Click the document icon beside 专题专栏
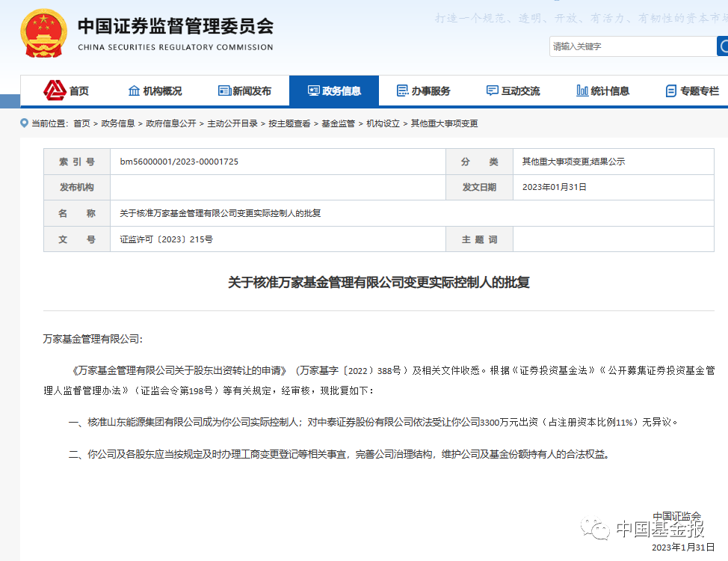This screenshot has width=728, height=561. pos(671,91)
